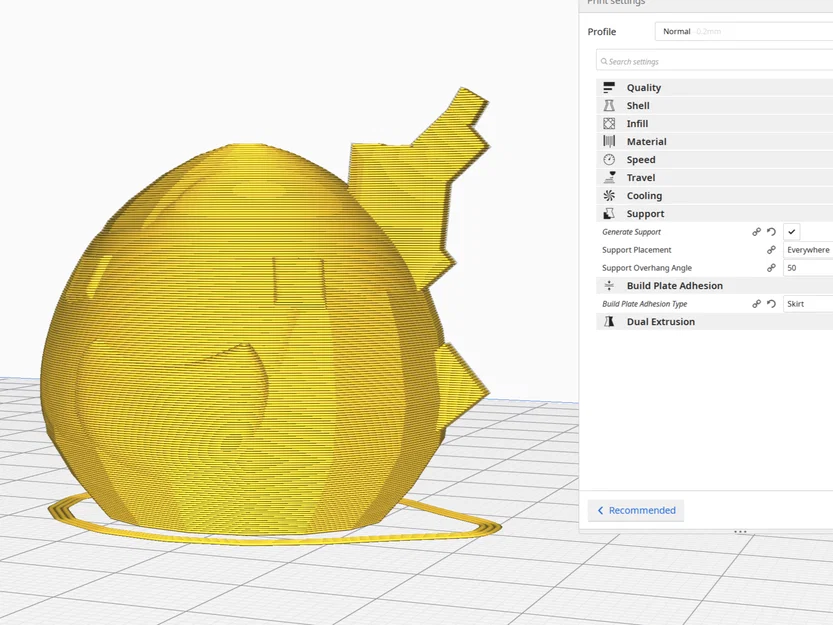Expand the Speed settings section
The height and width of the screenshot is (625, 833).
pos(715,159)
